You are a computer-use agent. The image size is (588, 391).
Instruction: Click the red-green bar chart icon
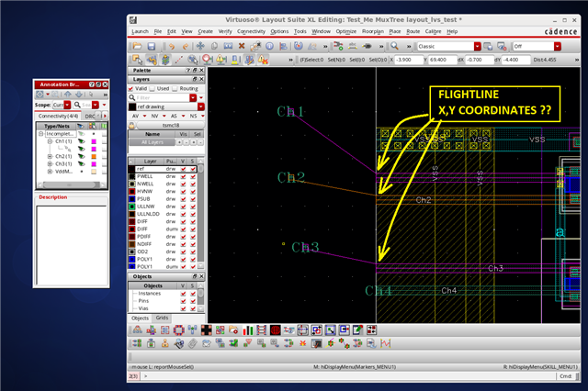[247, 330]
